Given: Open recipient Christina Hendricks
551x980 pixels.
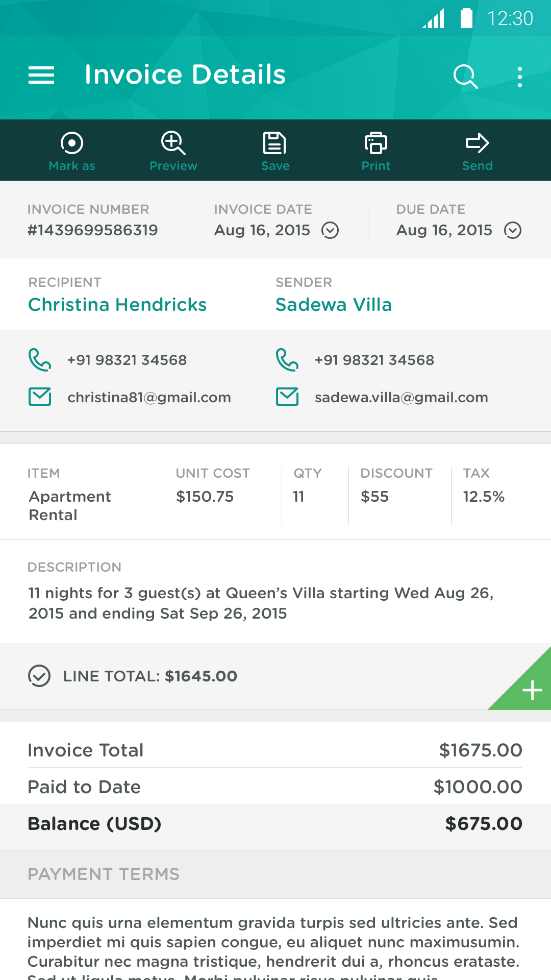Looking at the screenshot, I should 117,305.
